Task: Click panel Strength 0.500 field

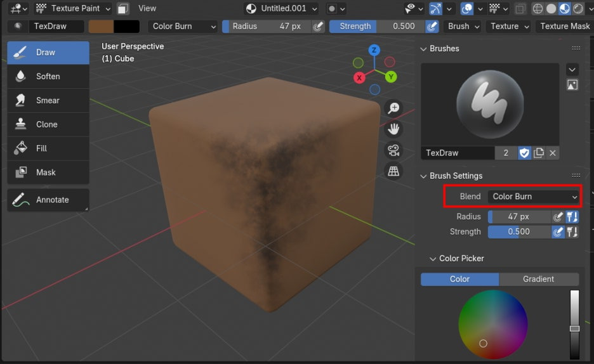Action: [x=519, y=231]
